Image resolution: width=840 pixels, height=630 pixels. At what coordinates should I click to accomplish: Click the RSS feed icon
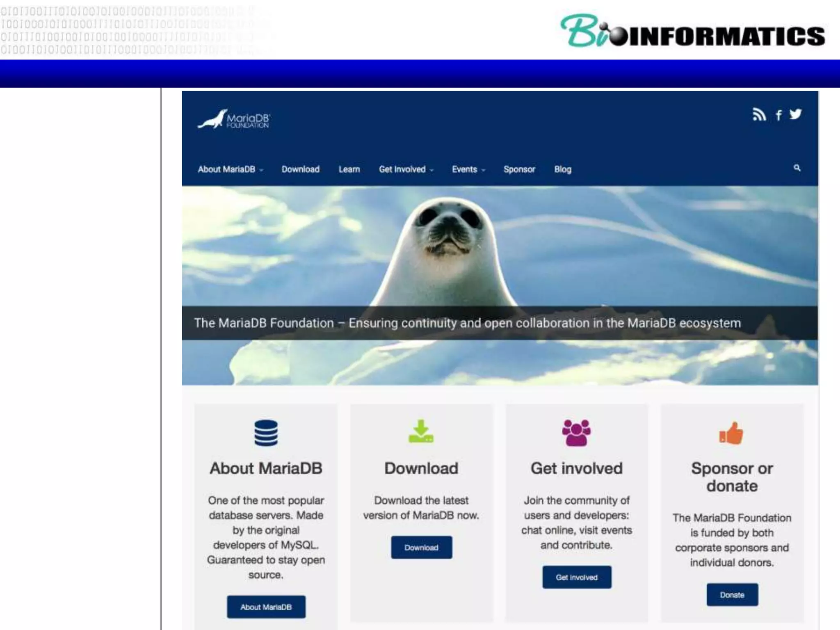pos(759,114)
